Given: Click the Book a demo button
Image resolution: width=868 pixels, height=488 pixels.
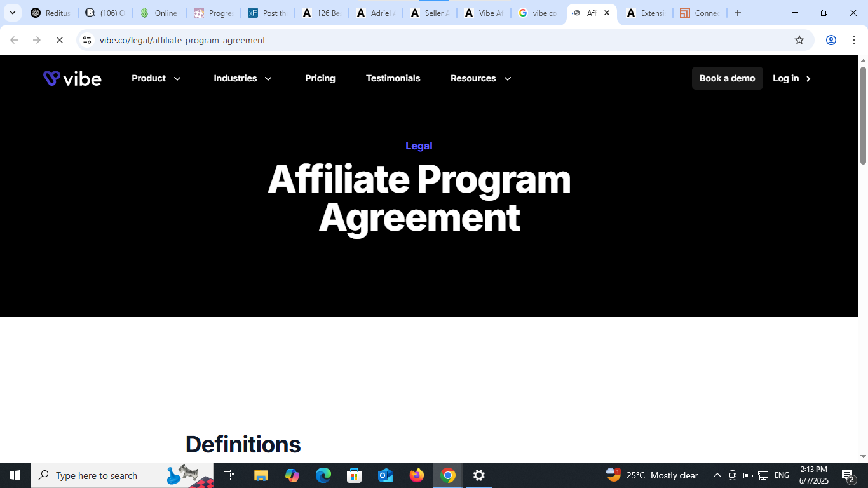Looking at the screenshot, I should pyautogui.click(x=727, y=78).
